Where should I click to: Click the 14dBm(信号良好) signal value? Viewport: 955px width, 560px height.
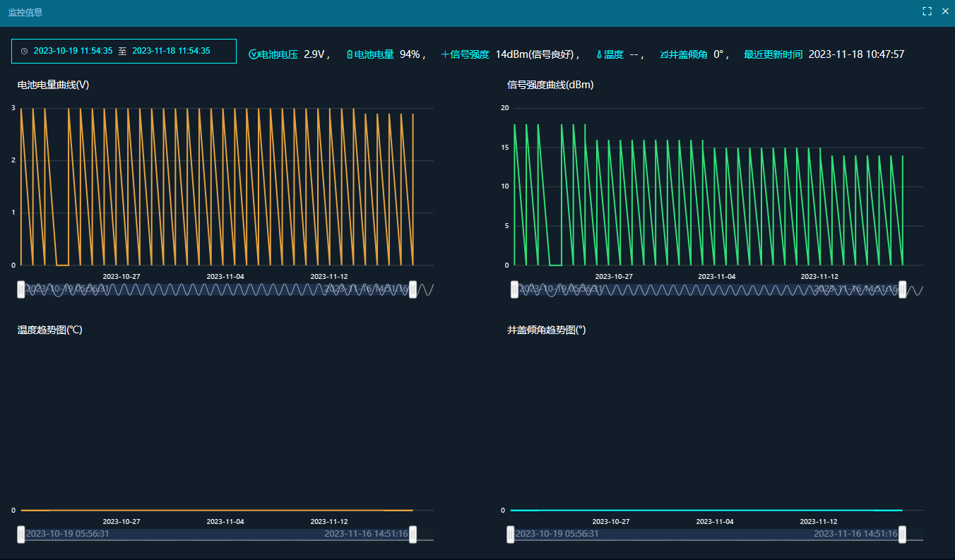(x=534, y=54)
